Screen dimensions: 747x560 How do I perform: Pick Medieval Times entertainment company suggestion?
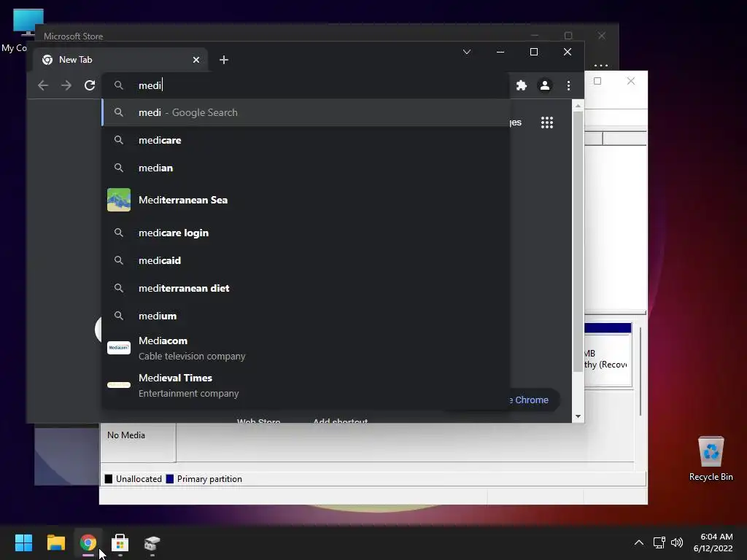coord(306,385)
